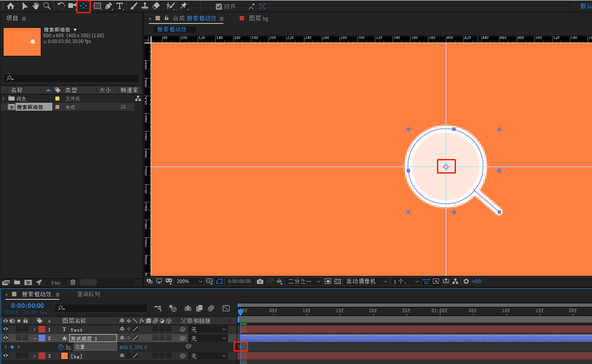Click the label color of 形状图层 1
Viewport: 592px width, 364px height.
pos(42,338)
